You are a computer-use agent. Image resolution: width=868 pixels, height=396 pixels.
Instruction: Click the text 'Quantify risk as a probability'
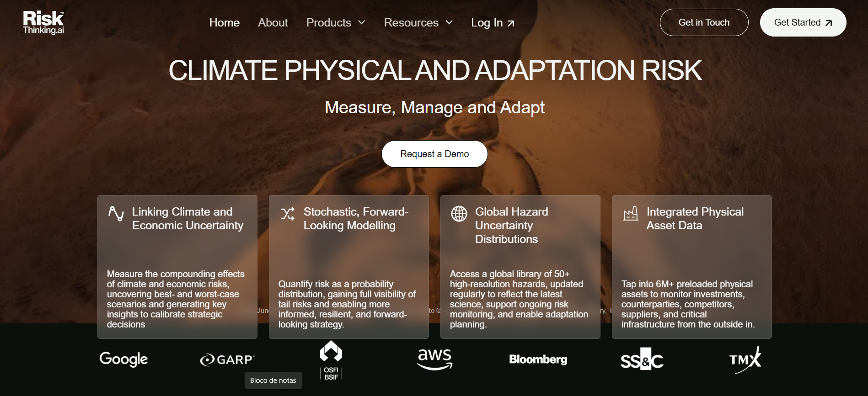(336, 284)
